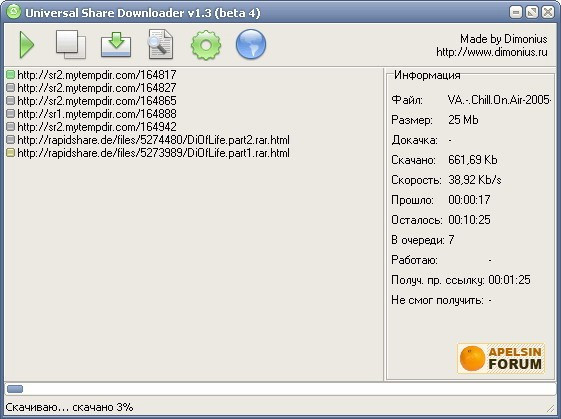Click the speed value 38,92 Kb/s
The width and height of the screenshot is (561, 419).
(x=475, y=180)
